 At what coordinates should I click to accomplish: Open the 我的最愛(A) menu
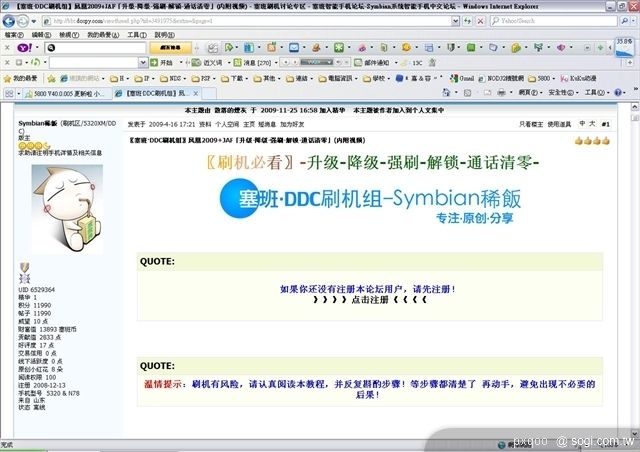tap(103, 35)
